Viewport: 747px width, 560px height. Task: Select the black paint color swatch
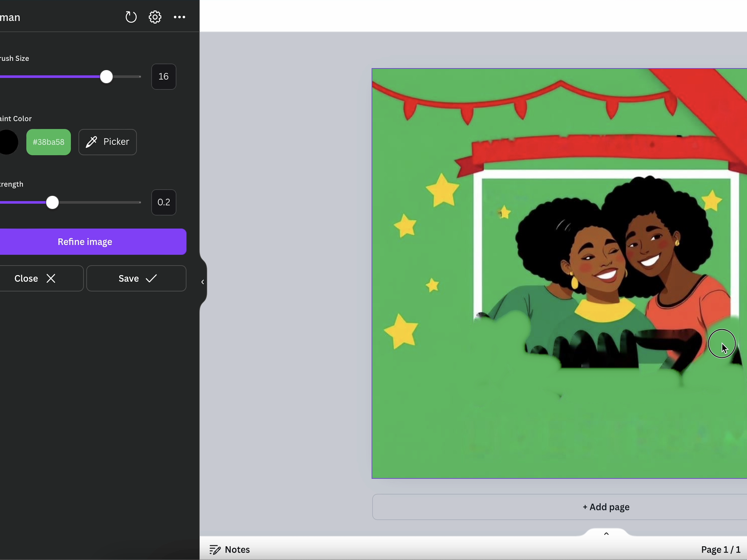(x=8, y=142)
